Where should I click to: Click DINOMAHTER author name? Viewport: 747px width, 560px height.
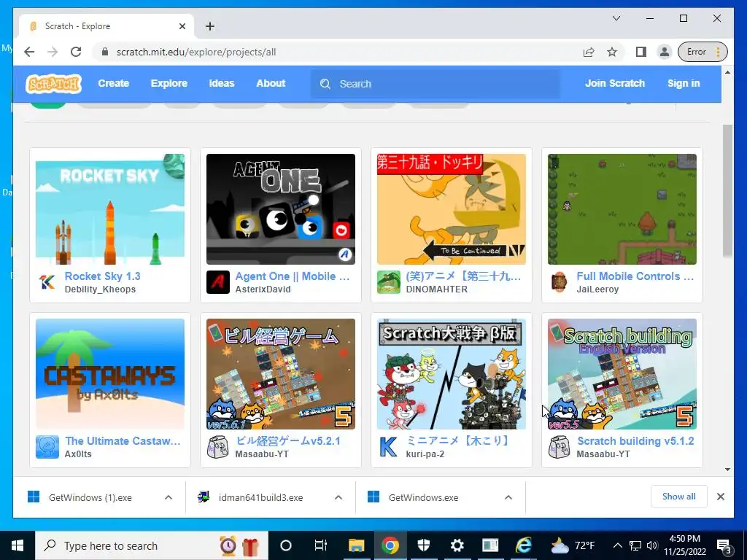click(x=436, y=289)
